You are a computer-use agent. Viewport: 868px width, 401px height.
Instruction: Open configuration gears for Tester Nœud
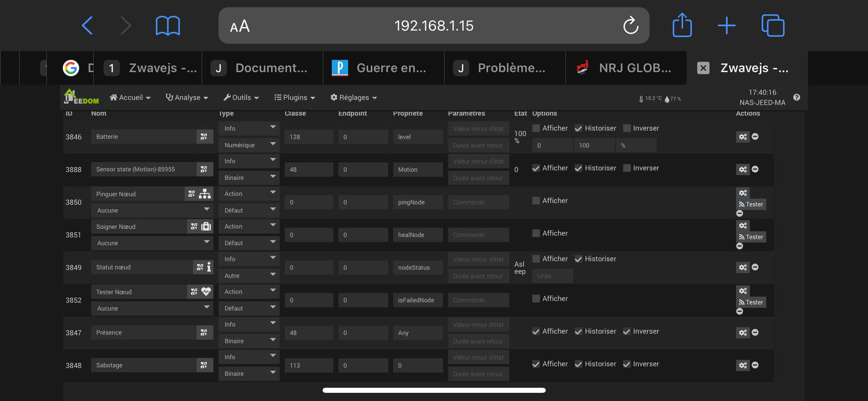743,291
